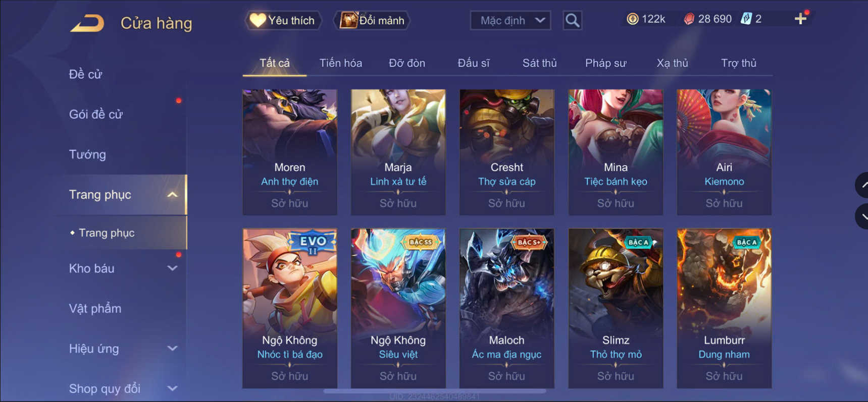
Task: Switch to the Pháp sư tab
Action: [x=605, y=63]
